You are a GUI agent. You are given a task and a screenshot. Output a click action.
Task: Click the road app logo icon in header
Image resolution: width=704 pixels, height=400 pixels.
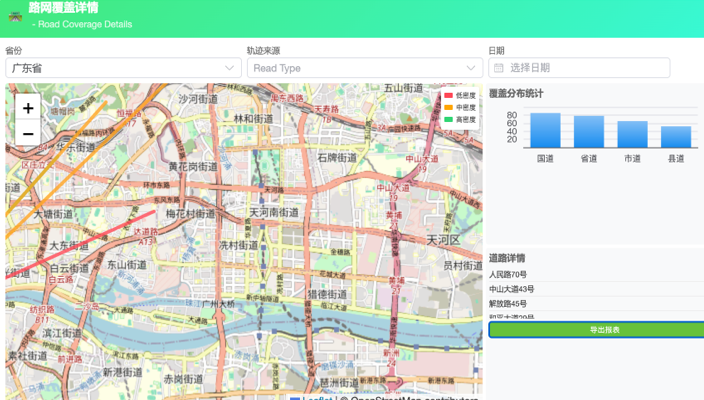pyautogui.click(x=15, y=17)
